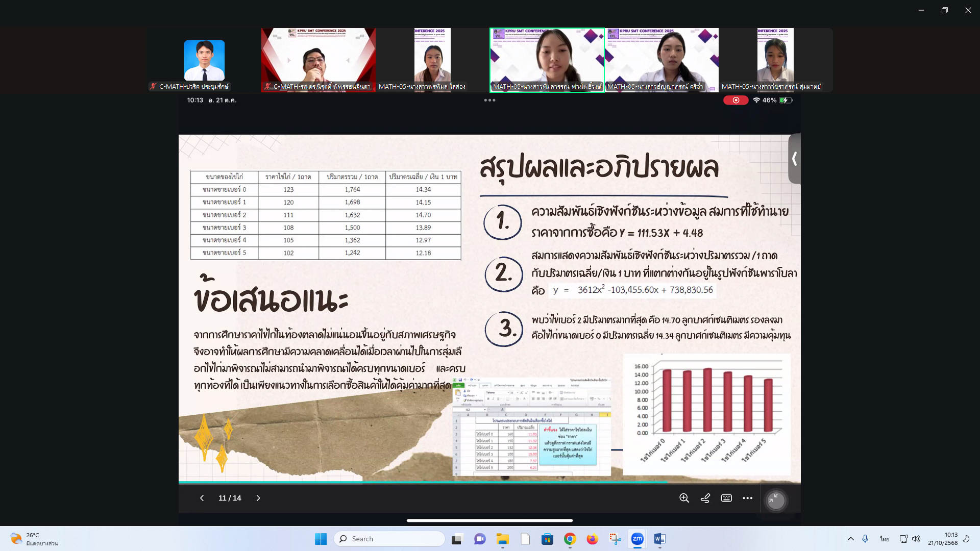Expand the hidden system tray icons chevron
Viewport: 980px width, 551px height.
point(850,539)
